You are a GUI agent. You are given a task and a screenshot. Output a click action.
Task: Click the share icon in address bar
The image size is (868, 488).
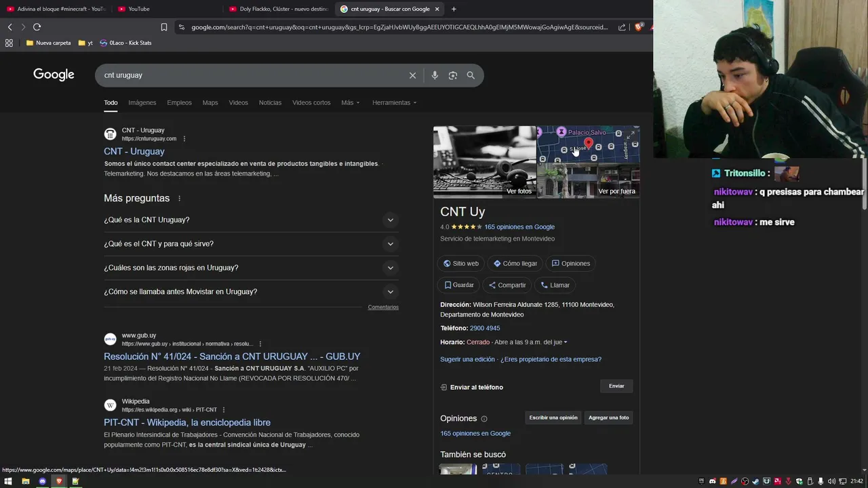[x=622, y=27]
